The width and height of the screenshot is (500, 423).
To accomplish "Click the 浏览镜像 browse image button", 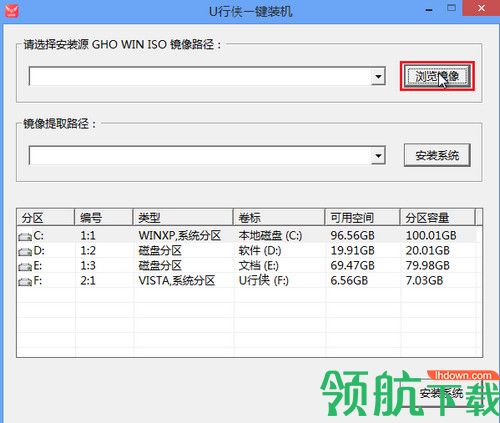I will (x=437, y=76).
